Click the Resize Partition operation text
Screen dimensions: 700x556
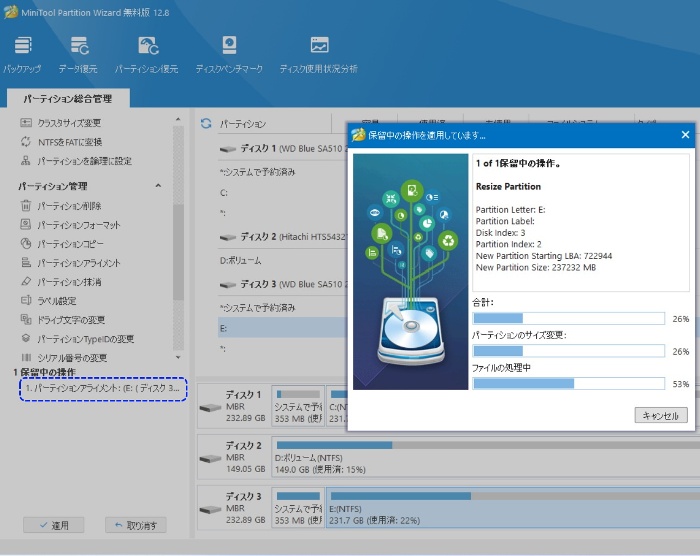click(508, 187)
